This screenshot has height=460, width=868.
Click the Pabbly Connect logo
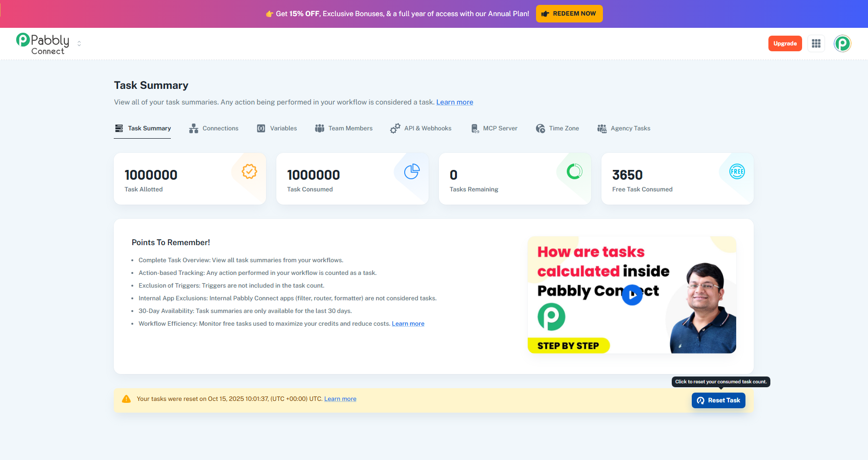click(43, 43)
